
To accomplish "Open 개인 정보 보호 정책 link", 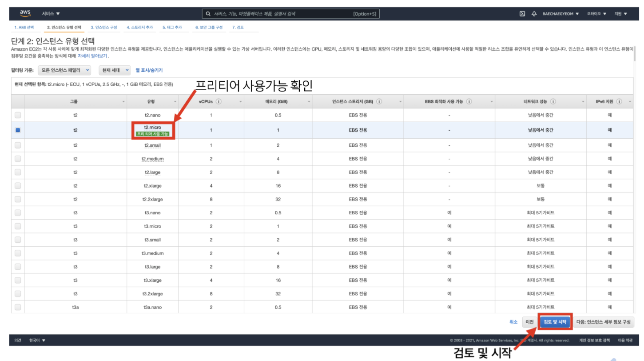I will coord(594,341).
